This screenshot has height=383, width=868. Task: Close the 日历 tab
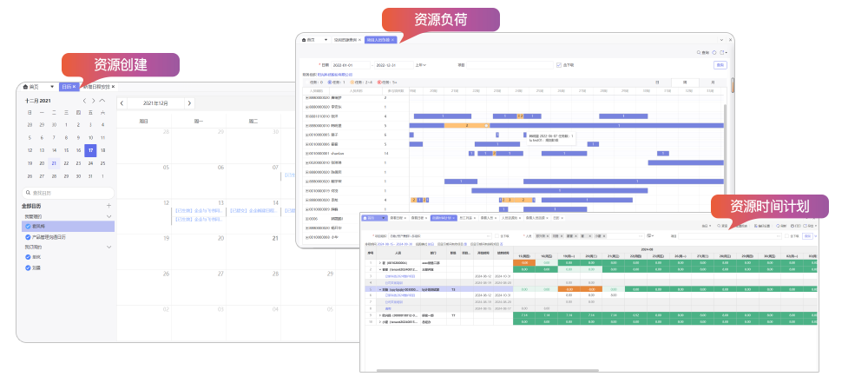pos(76,87)
